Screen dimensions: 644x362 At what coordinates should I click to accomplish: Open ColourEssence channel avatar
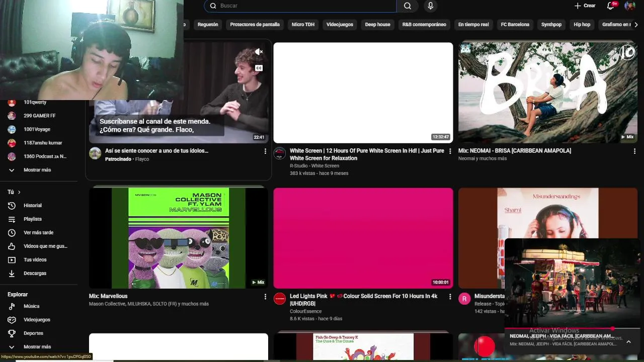[x=280, y=299]
